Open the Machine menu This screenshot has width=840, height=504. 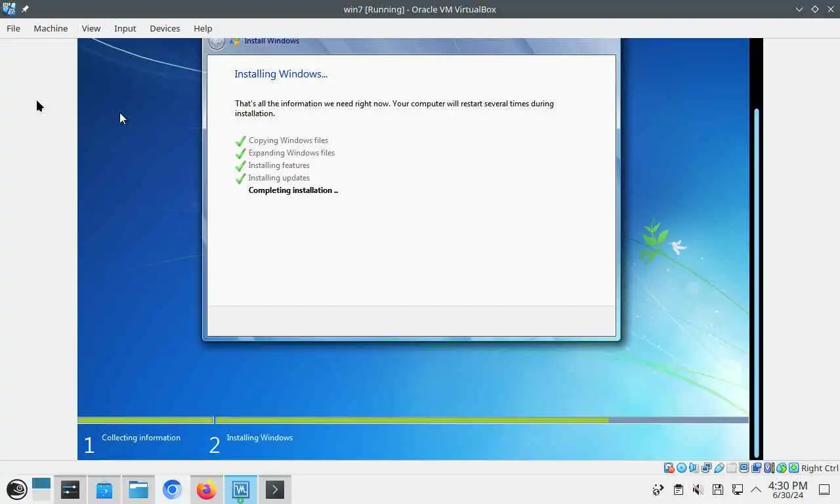tap(51, 28)
